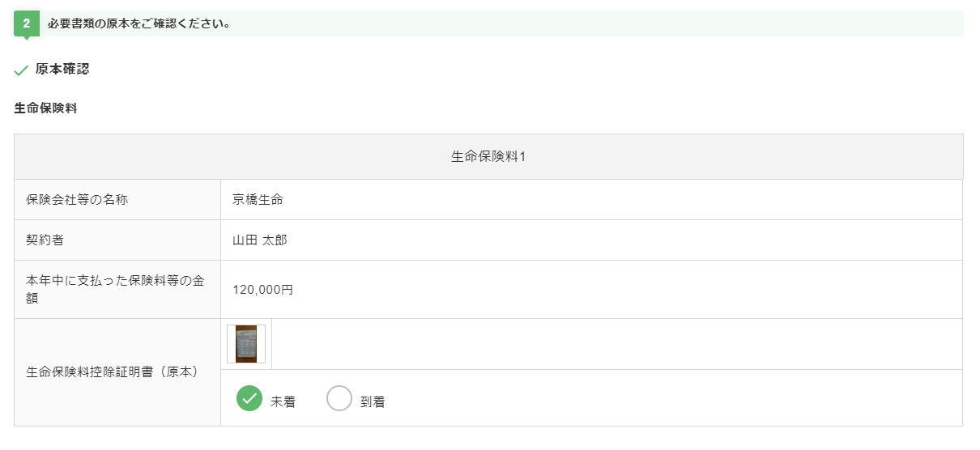Click the green step 2 badge
This screenshot has width=980, height=450.
coord(27,23)
